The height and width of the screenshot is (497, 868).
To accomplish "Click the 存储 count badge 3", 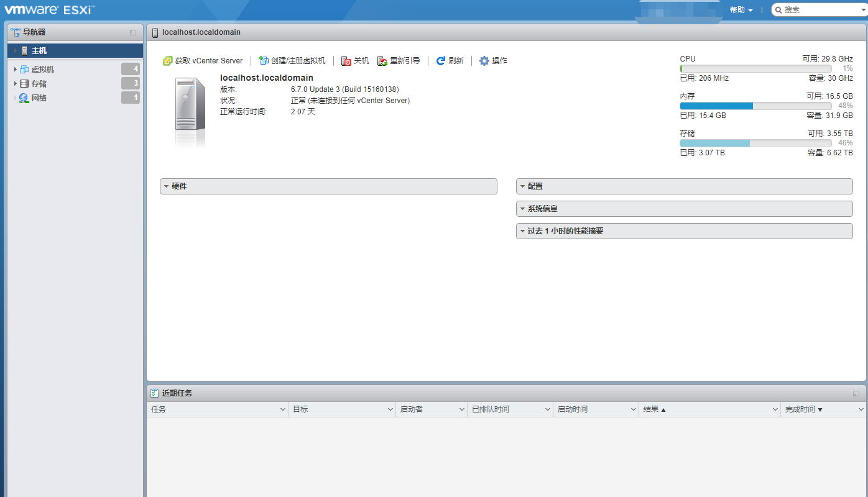I will point(131,83).
